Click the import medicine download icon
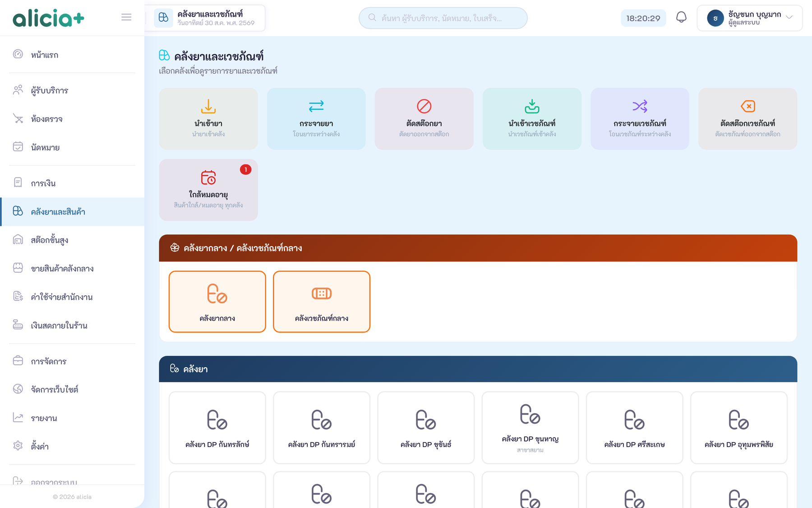This screenshot has height=508, width=812. [208, 106]
